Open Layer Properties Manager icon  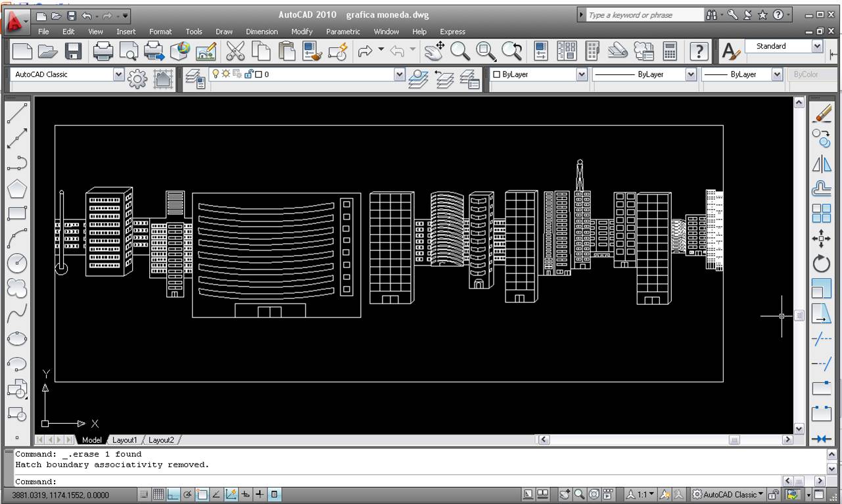click(x=195, y=78)
